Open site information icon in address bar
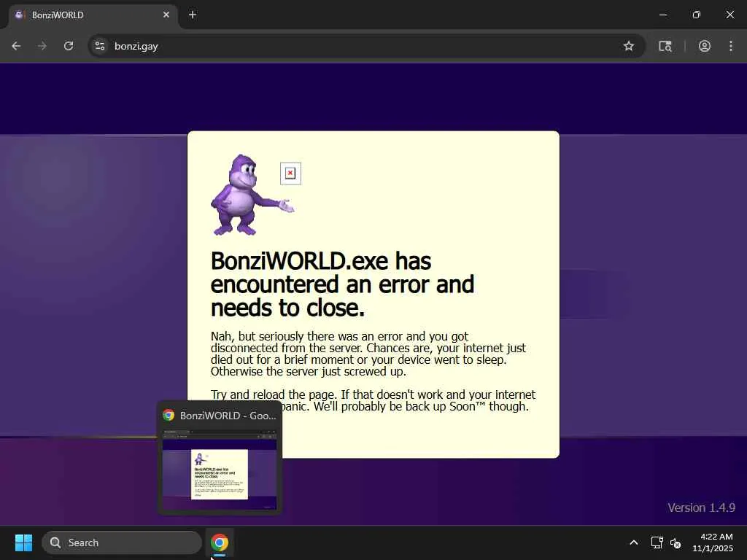 (x=100, y=46)
